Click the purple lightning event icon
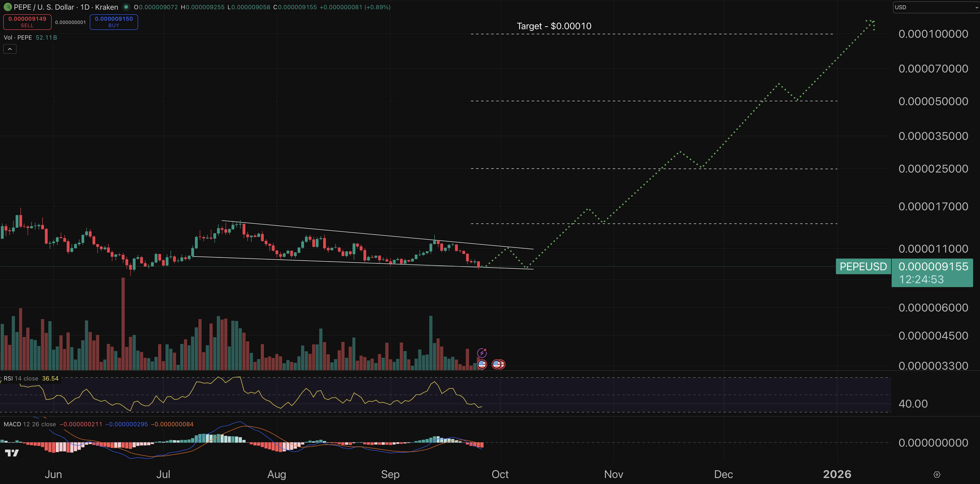The height and width of the screenshot is (484, 980). point(482,352)
